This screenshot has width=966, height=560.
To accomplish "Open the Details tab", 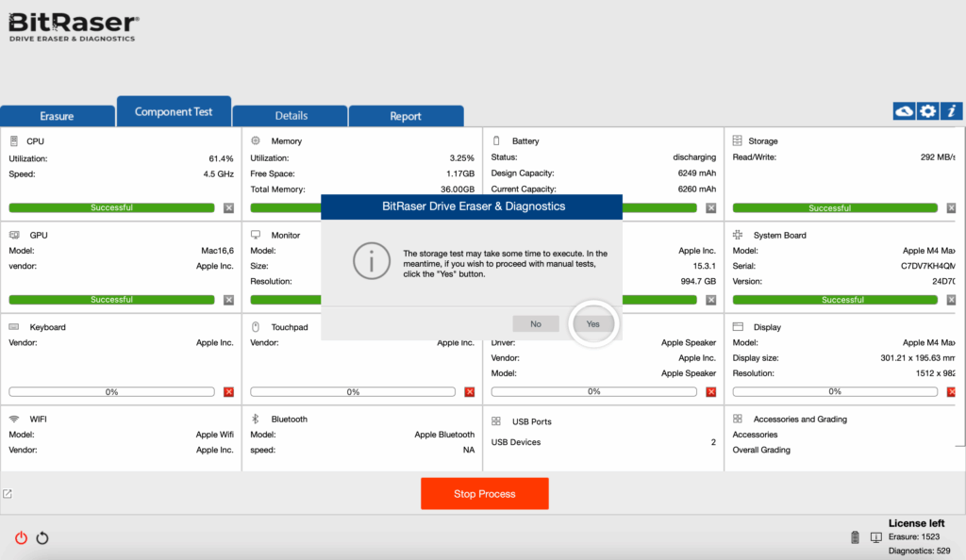I will coord(291,116).
